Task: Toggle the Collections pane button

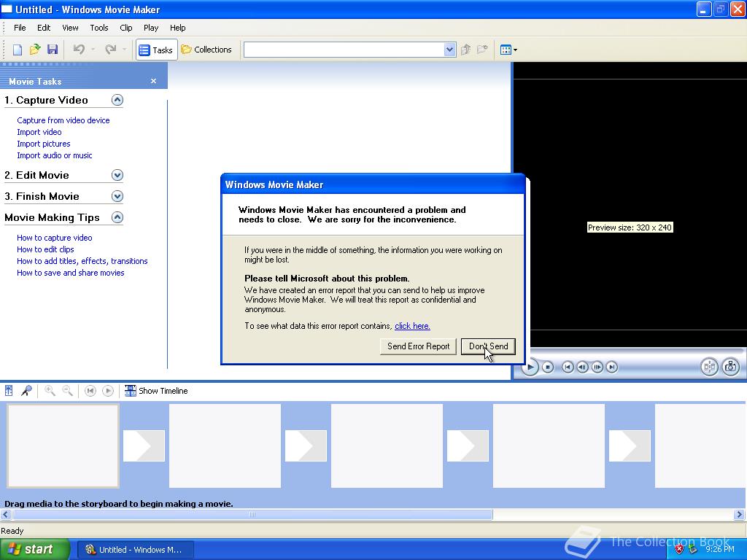Action: coord(206,50)
